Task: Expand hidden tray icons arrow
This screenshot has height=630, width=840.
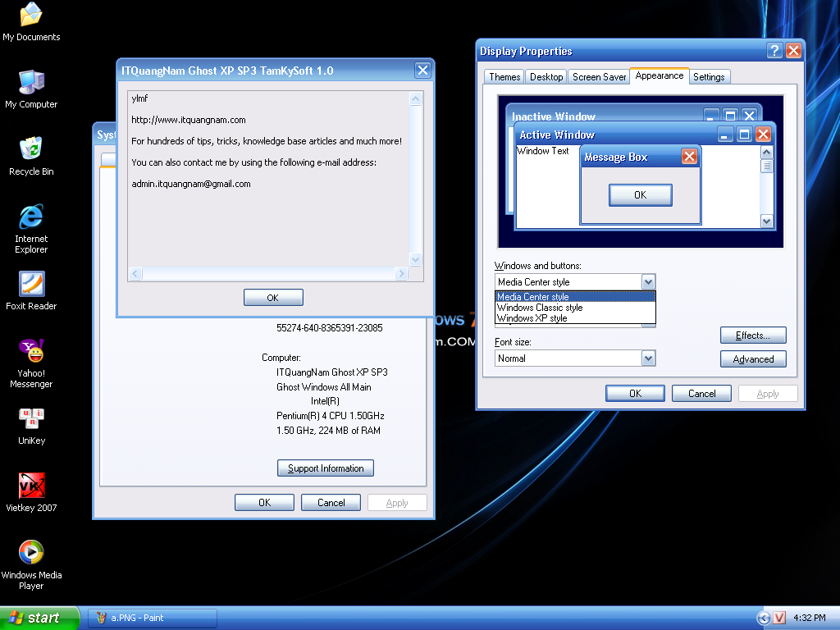Action: pos(764,618)
